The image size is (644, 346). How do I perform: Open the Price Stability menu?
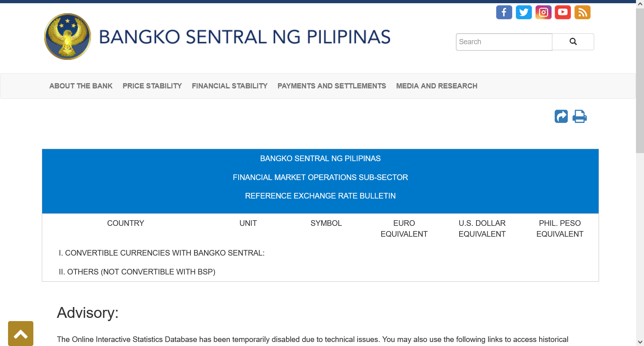(152, 86)
